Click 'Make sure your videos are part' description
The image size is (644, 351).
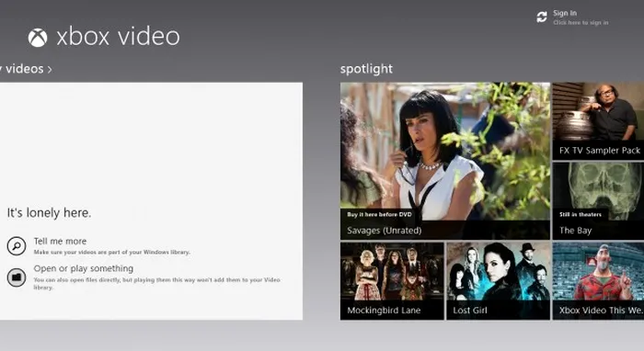click(x=111, y=252)
